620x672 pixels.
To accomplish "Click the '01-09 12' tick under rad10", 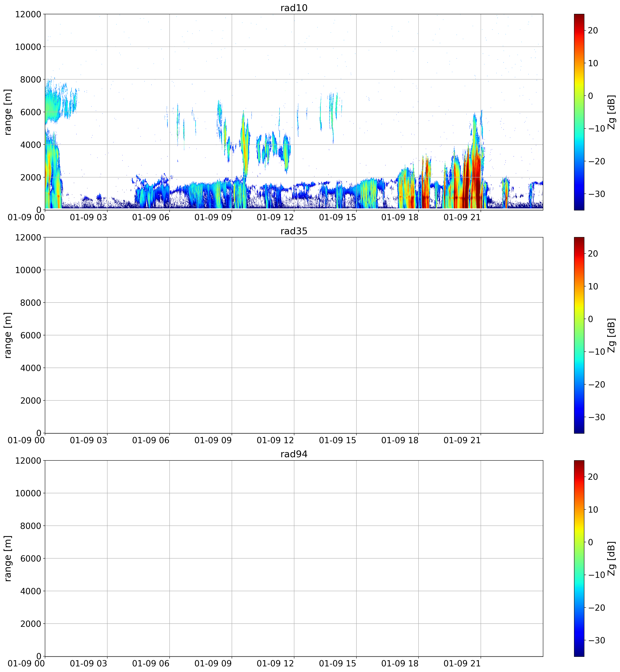I will point(275,217).
